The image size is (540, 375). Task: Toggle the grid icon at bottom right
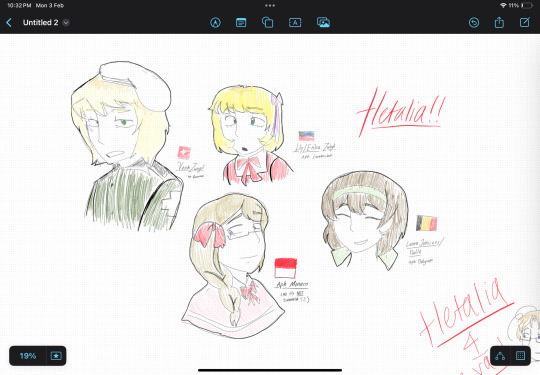(520, 356)
